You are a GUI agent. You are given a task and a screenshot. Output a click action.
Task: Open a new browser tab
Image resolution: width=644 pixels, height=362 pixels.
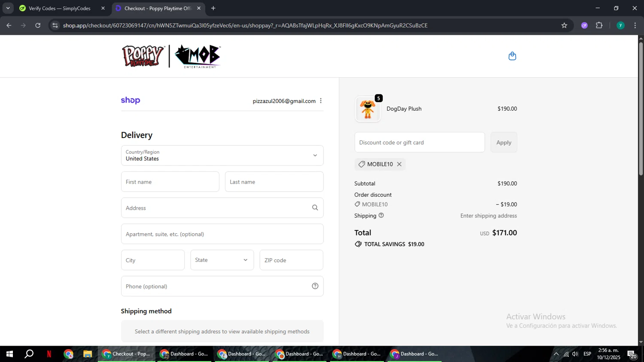pyautogui.click(x=213, y=8)
